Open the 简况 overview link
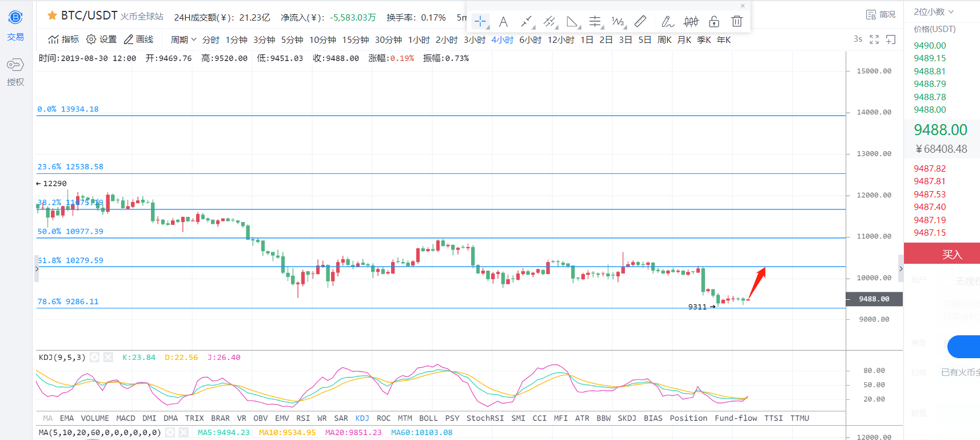Viewport: 980px width, 440px height. click(881, 14)
